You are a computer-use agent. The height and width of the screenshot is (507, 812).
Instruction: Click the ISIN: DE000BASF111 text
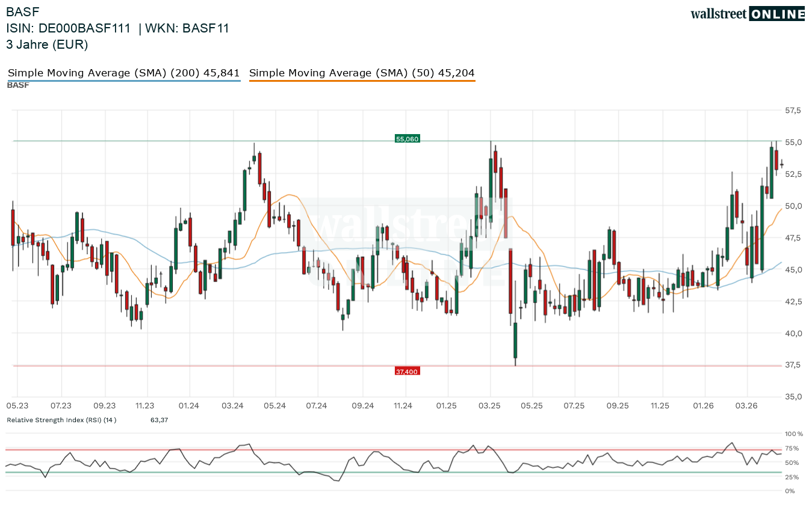69,28
